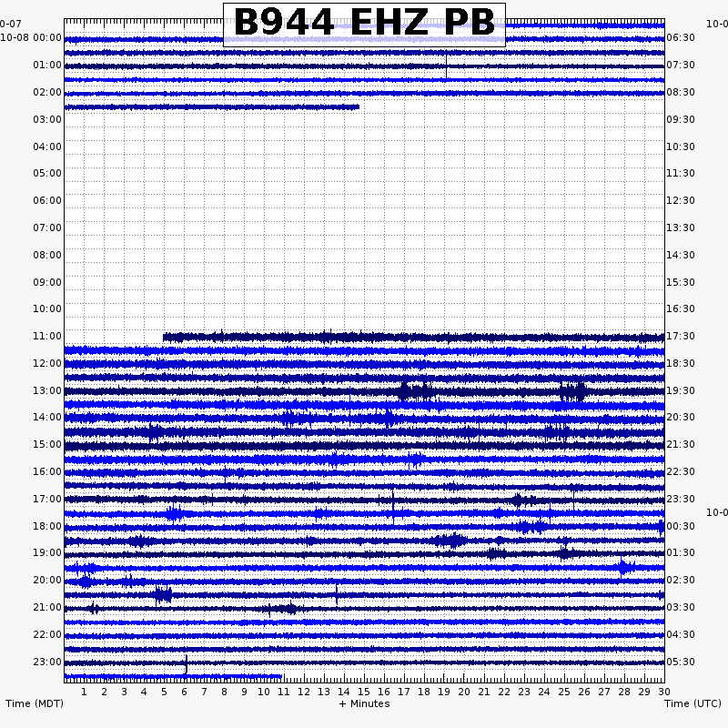Click the 13:00 trace burst near minute 25
The height and width of the screenshot is (728, 728).
(573, 391)
